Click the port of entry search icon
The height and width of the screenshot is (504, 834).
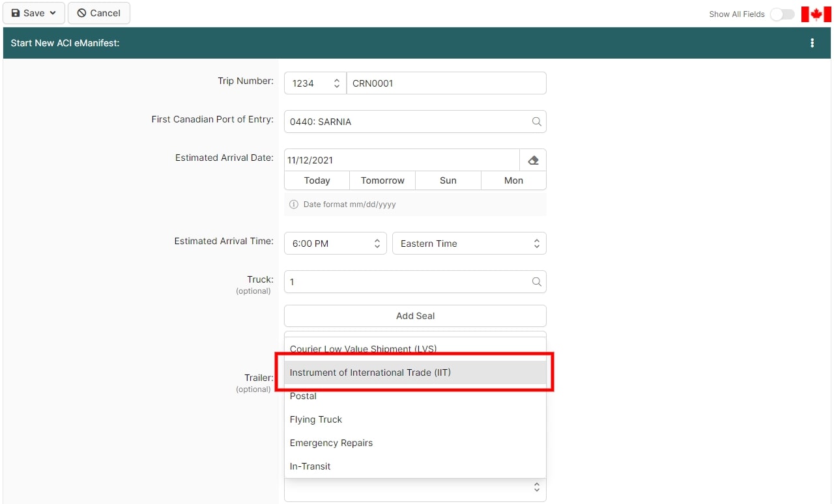[536, 122]
